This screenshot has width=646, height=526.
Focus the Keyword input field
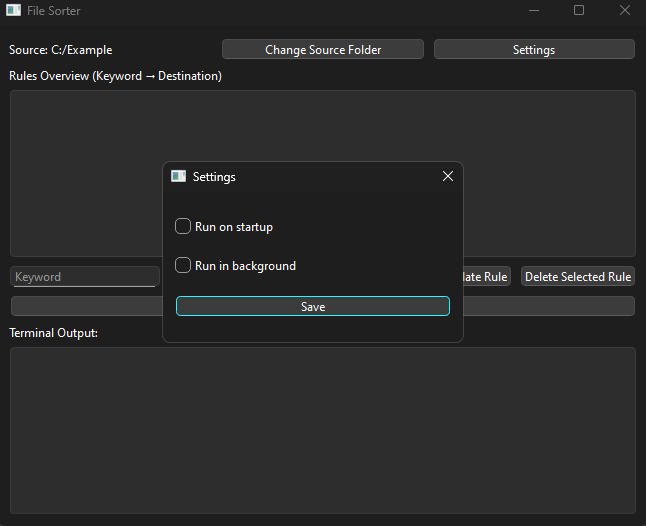85,277
